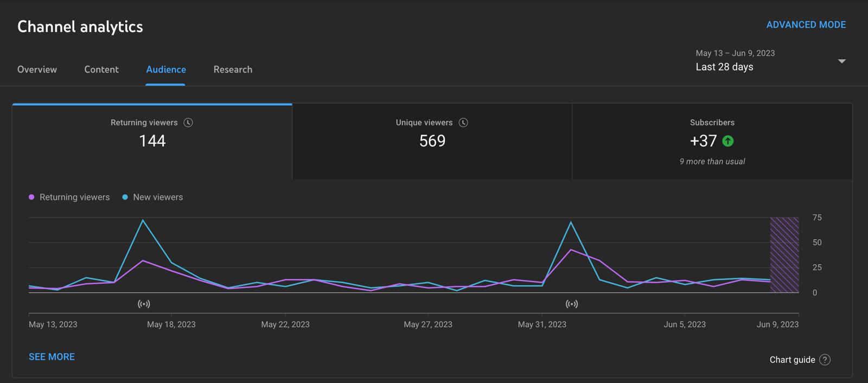
Task: Select the Audience tab
Action: (x=166, y=69)
